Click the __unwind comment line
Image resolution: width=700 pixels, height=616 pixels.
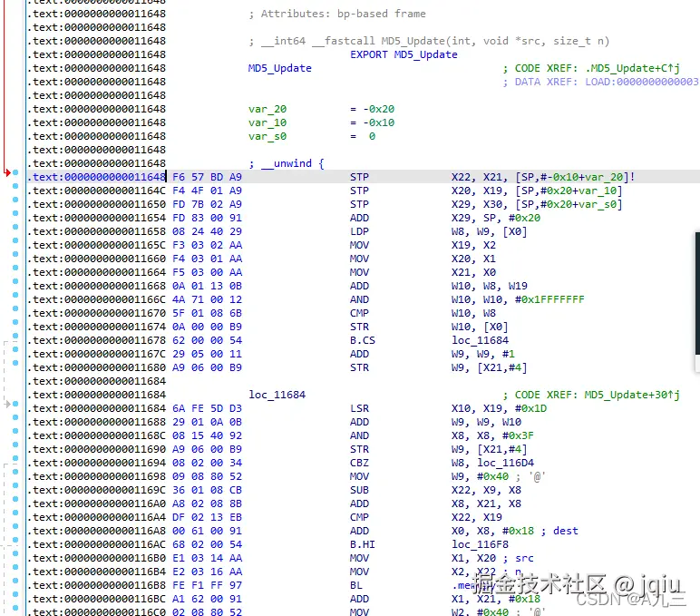[x=287, y=163]
